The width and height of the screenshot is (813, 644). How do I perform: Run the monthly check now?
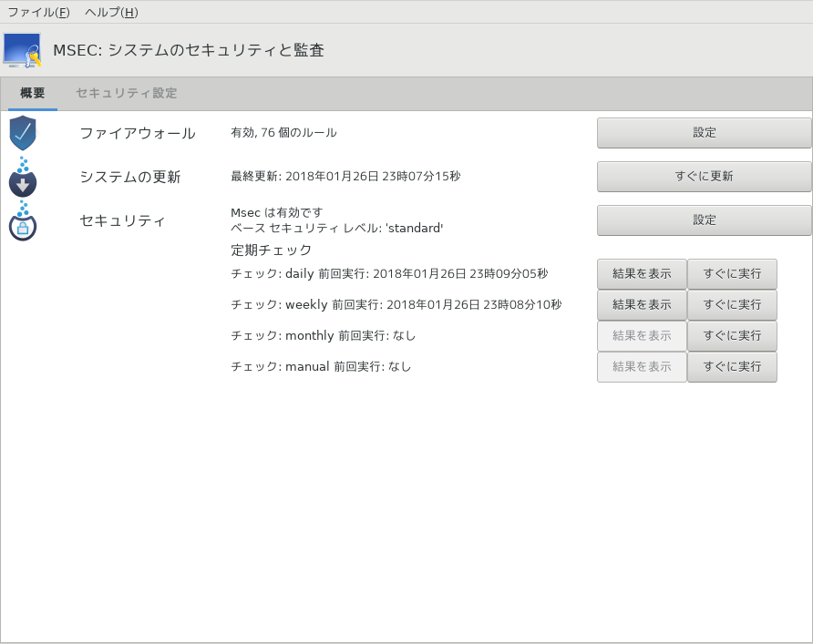coord(732,336)
